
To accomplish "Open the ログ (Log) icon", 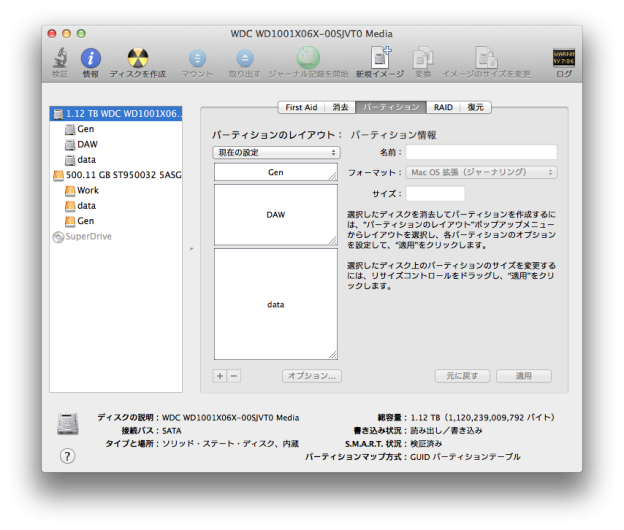I will coord(564,58).
